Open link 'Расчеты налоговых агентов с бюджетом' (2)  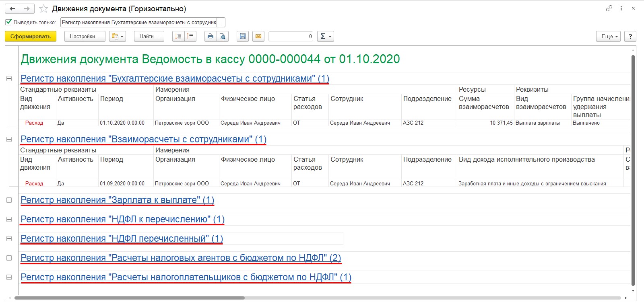181,258
